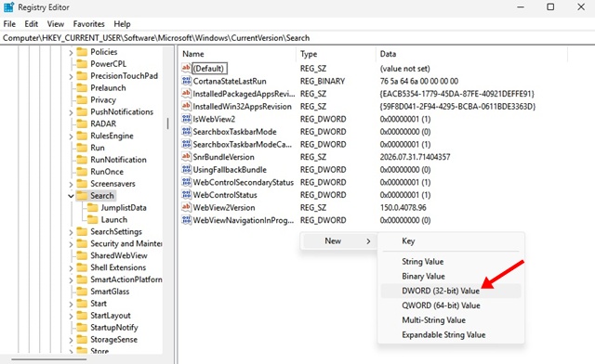This screenshot has width=595, height=364.
Task: Click the binary icon of CortanaStateLastRun
Action: pos(186,81)
